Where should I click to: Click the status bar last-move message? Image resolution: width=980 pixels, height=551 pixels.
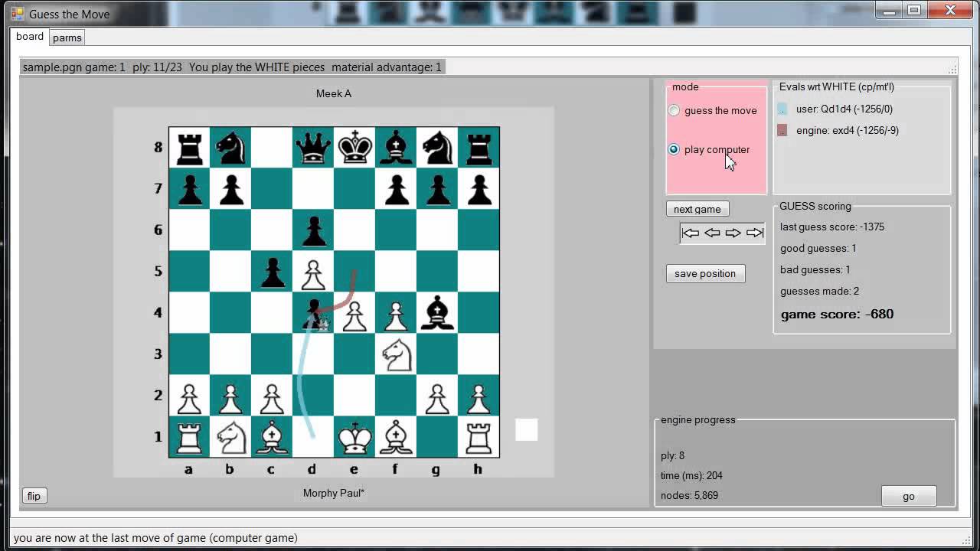click(155, 538)
